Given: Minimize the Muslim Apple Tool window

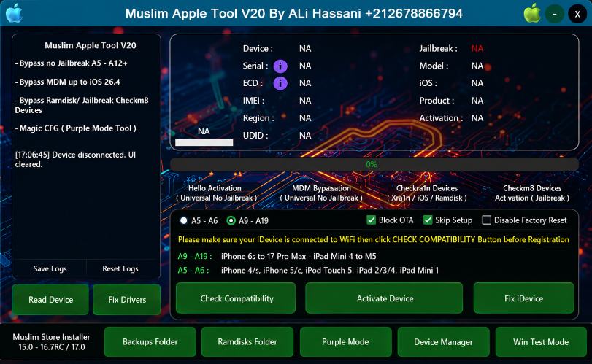Looking at the screenshot, I should [554, 14].
